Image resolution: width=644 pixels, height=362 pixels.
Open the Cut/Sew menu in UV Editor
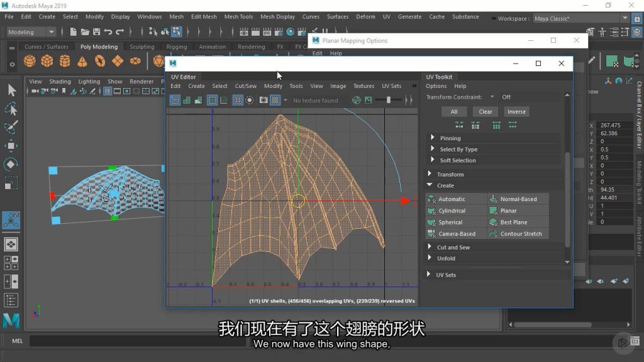coord(245,86)
